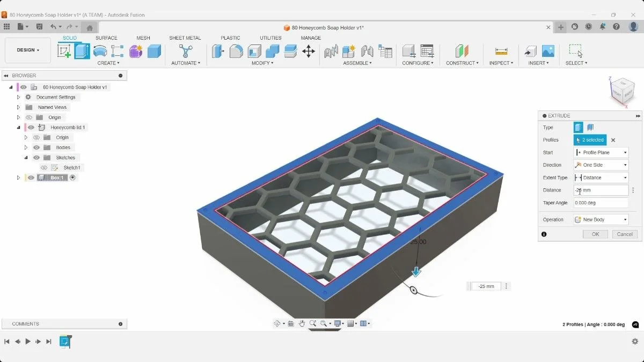
Task: Open the Start Profile Plane dropdown
Action: pos(601,152)
